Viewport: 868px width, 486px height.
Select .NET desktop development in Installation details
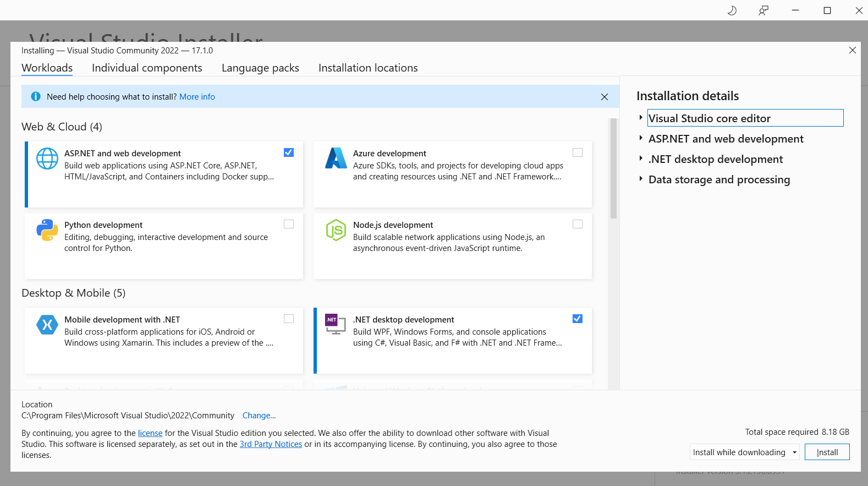716,159
